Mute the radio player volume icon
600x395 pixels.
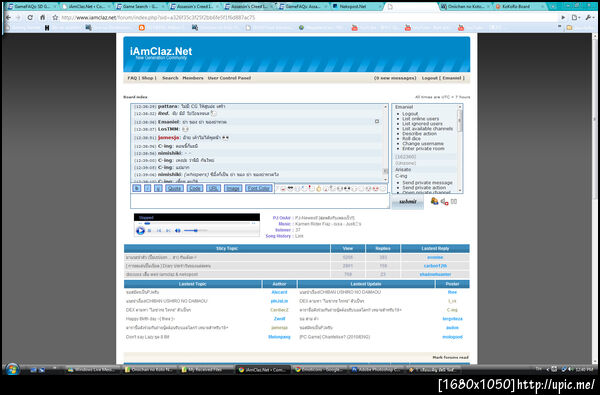click(x=178, y=230)
